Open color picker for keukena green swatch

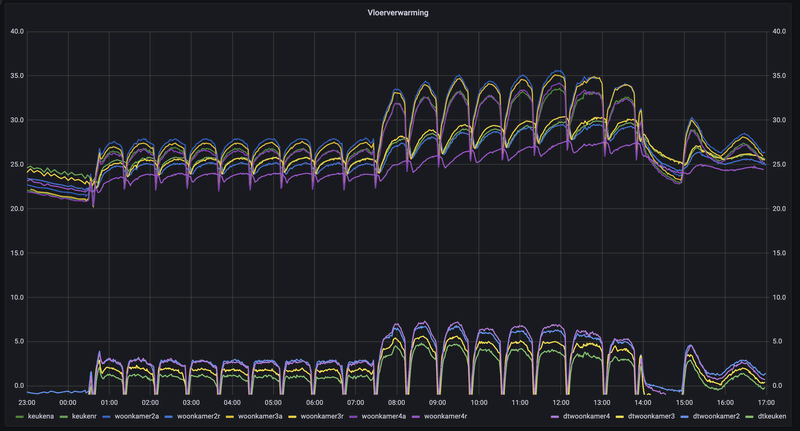(20, 417)
